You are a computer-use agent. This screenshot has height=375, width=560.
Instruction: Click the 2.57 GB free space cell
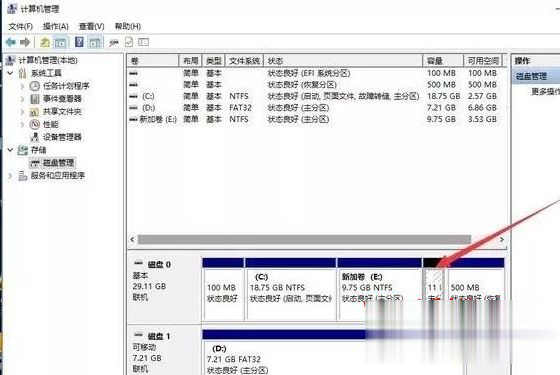tap(482, 96)
